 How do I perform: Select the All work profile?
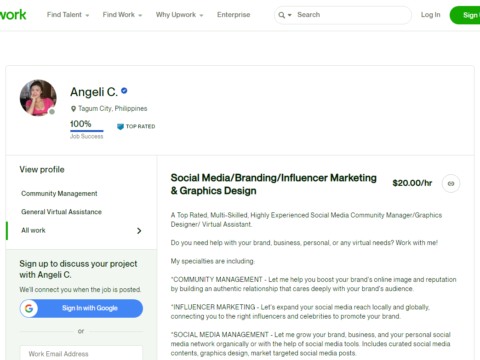(x=33, y=230)
